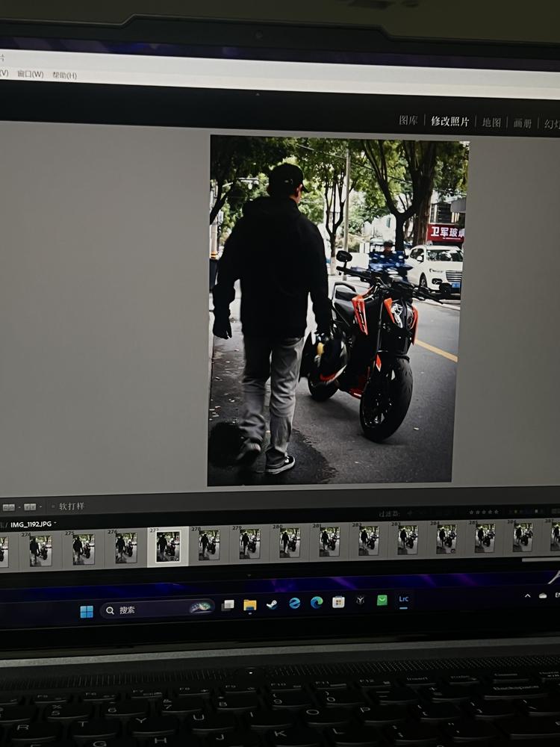
Task: Enable the 软打样 soft proofing checkbox
Action: (x=53, y=506)
